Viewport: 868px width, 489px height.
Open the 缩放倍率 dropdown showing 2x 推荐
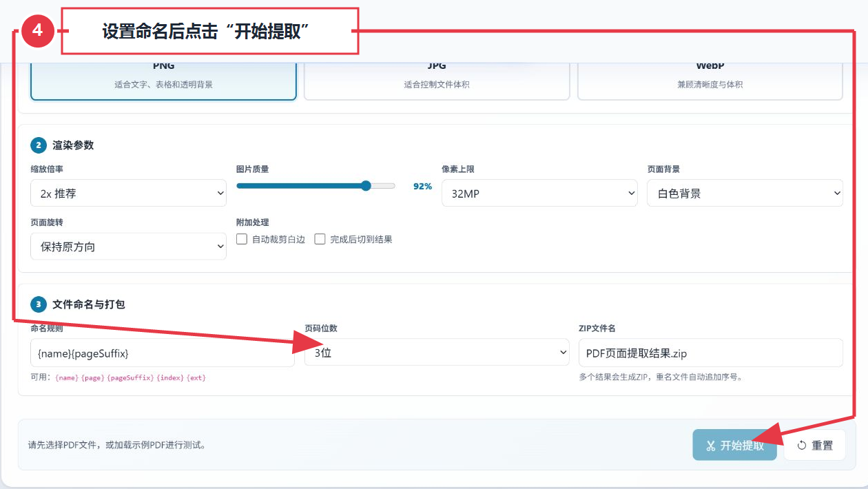(129, 194)
